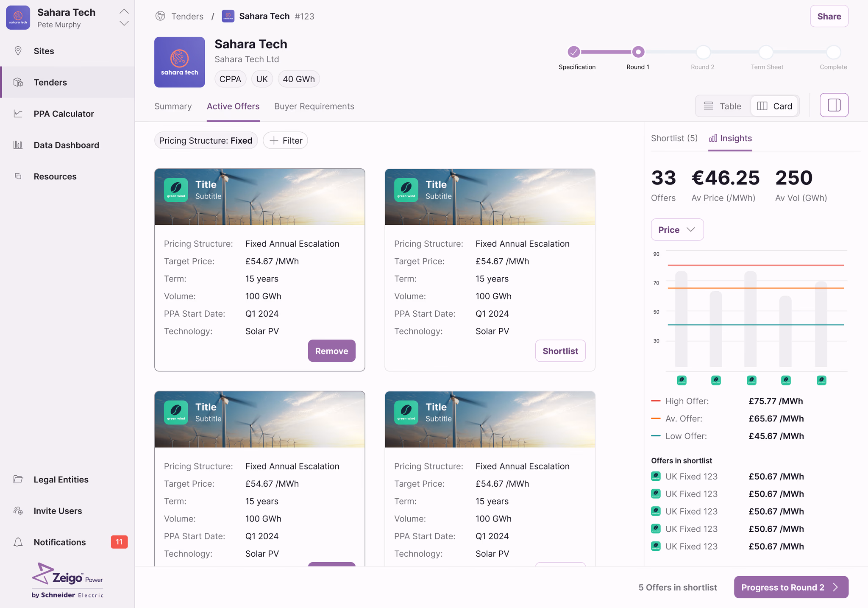This screenshot has width=868, height=608.
Task: Click the large Sahara Tech tender logo
Action: 179,62
